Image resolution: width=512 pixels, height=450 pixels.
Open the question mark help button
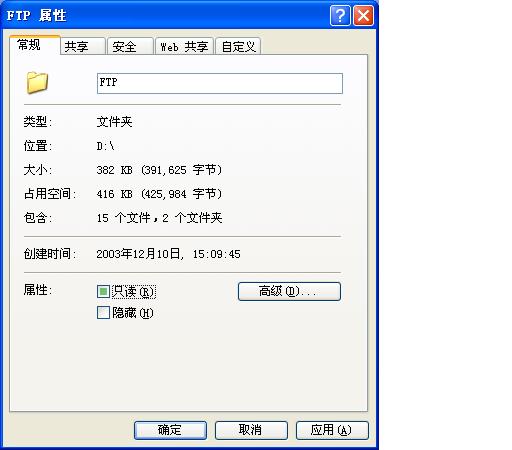click(340, 15)
